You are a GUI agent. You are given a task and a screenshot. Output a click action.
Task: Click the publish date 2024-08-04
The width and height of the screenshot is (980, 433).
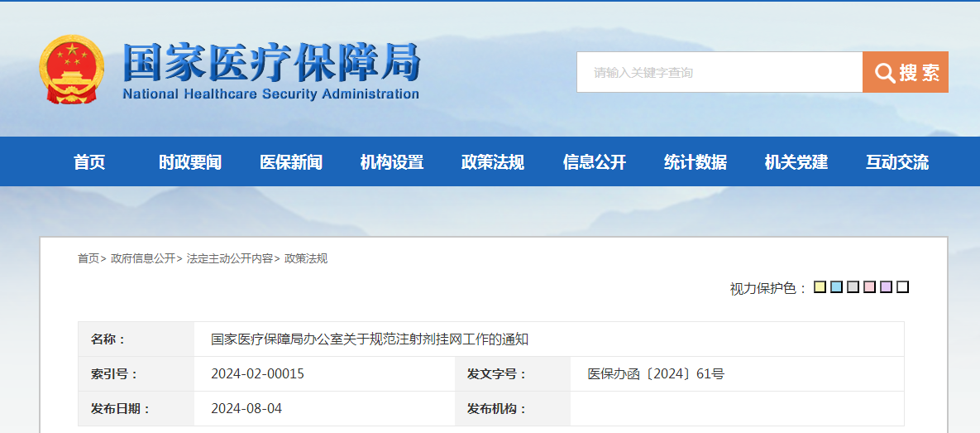click(x=246, y=409)
